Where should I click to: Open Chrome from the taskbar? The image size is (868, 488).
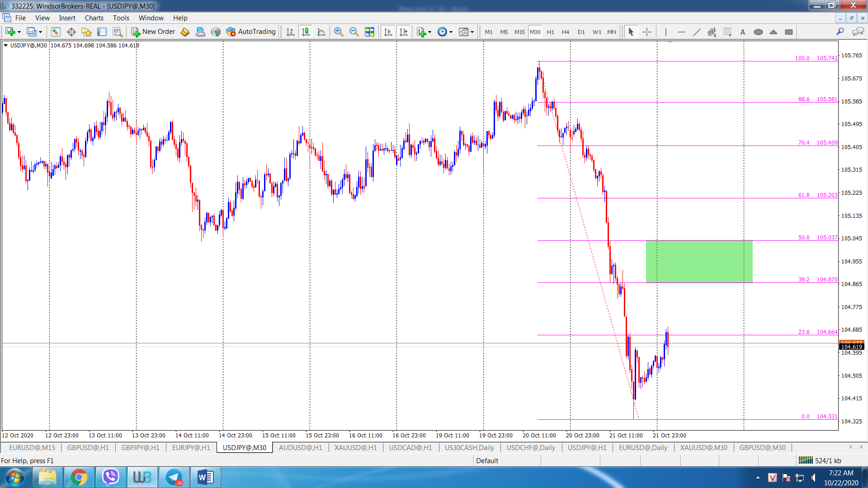tap(79, 477)
